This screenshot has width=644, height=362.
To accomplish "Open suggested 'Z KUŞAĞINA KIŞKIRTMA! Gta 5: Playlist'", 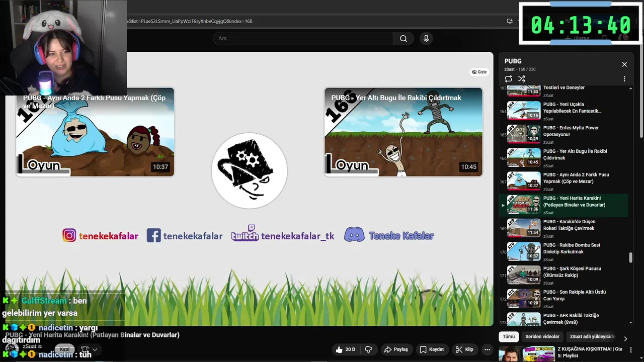I will [x=590, y=352].
